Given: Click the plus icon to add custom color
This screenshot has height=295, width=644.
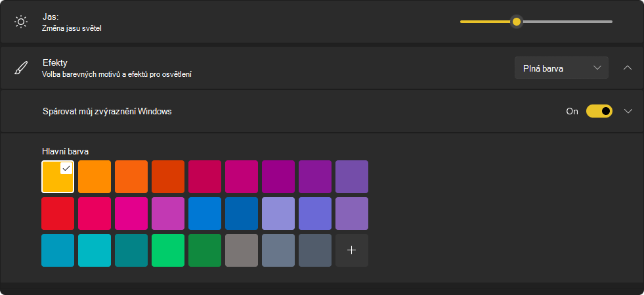Looking at the screenshot, I should point(352,250).
